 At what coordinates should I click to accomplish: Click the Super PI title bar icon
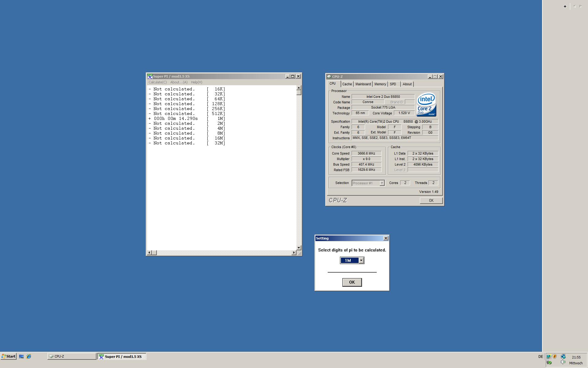(150, 76)
